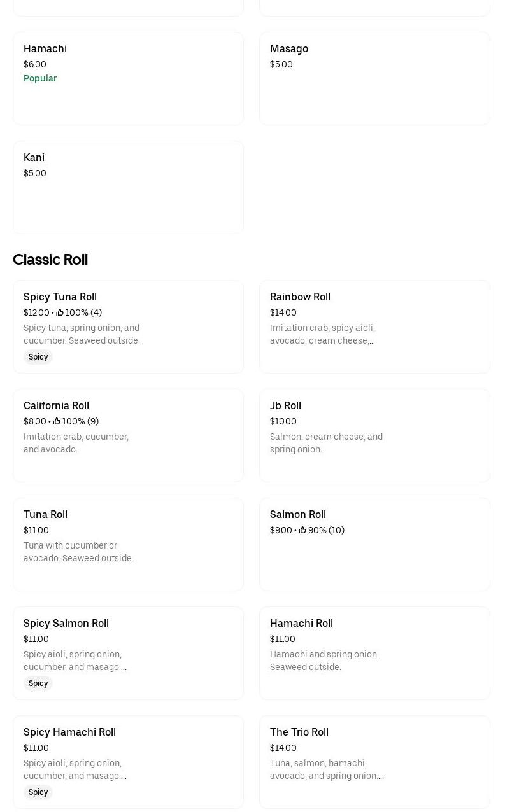Click thumbs-up icon on California Roll
Screen dimensions: 512x812
coord(57,421)
